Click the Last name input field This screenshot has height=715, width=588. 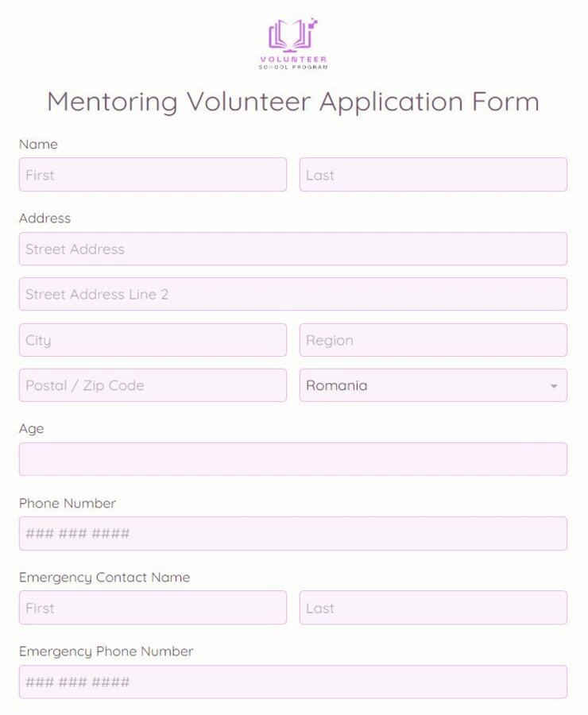[433, 175]
